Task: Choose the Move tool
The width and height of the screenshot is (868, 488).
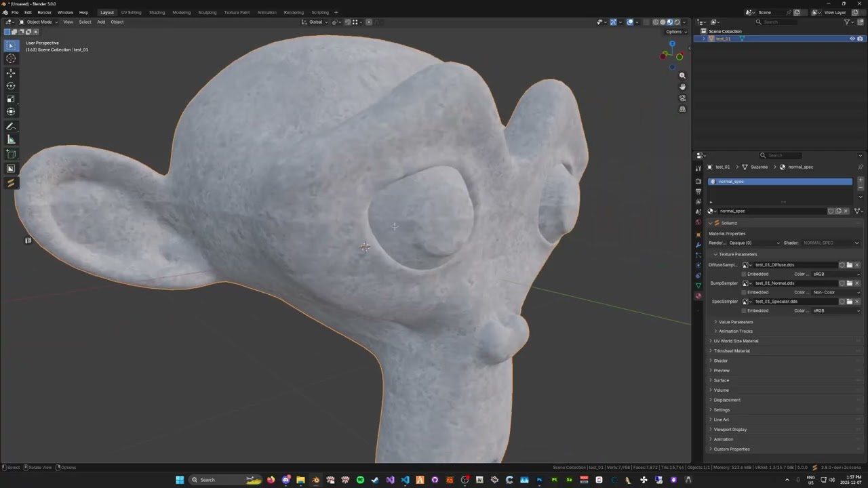Action: (11, 73)
